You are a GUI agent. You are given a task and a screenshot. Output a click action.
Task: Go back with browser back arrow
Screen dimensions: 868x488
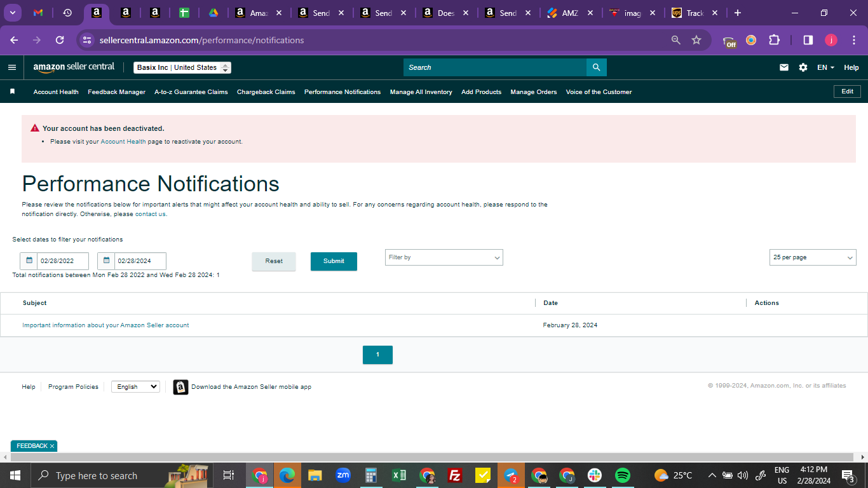[x=14, y=40]
